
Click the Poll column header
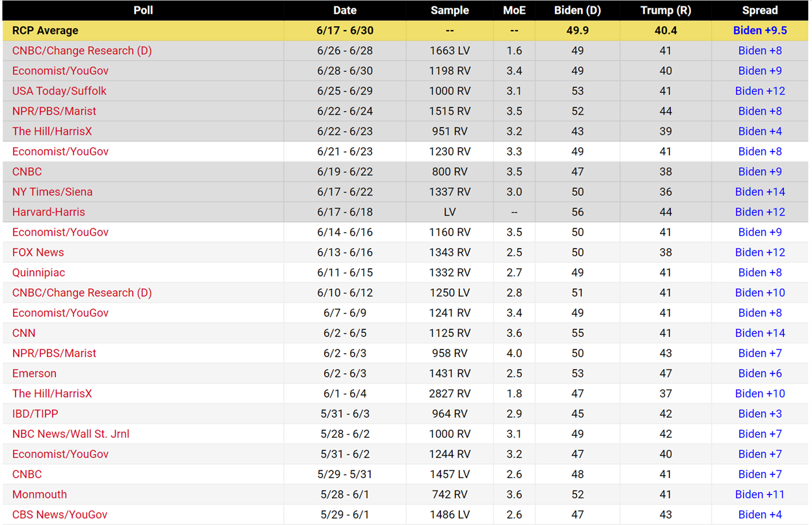(143, 10)
